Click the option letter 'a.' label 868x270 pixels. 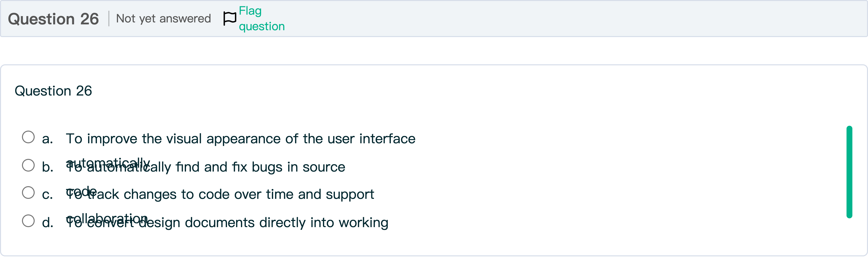tap(48, 139)
